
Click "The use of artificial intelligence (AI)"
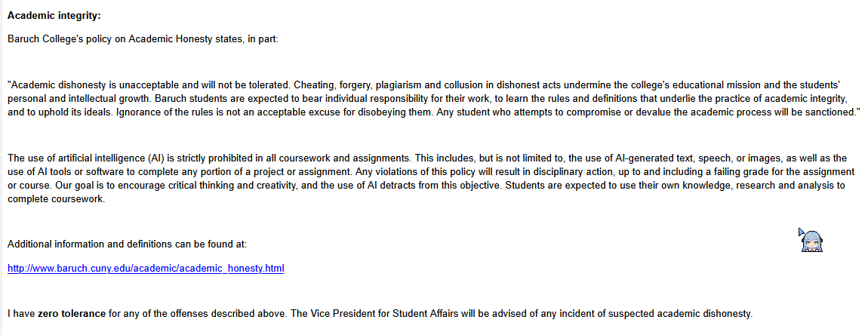pos(91,158)
